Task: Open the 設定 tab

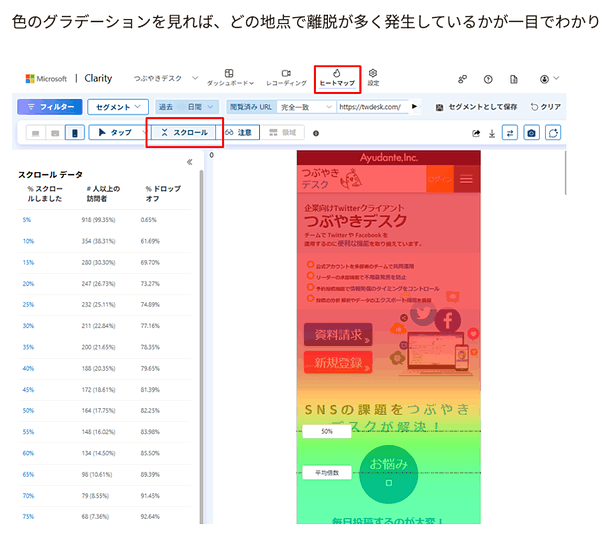Action: tap(373, 78)
